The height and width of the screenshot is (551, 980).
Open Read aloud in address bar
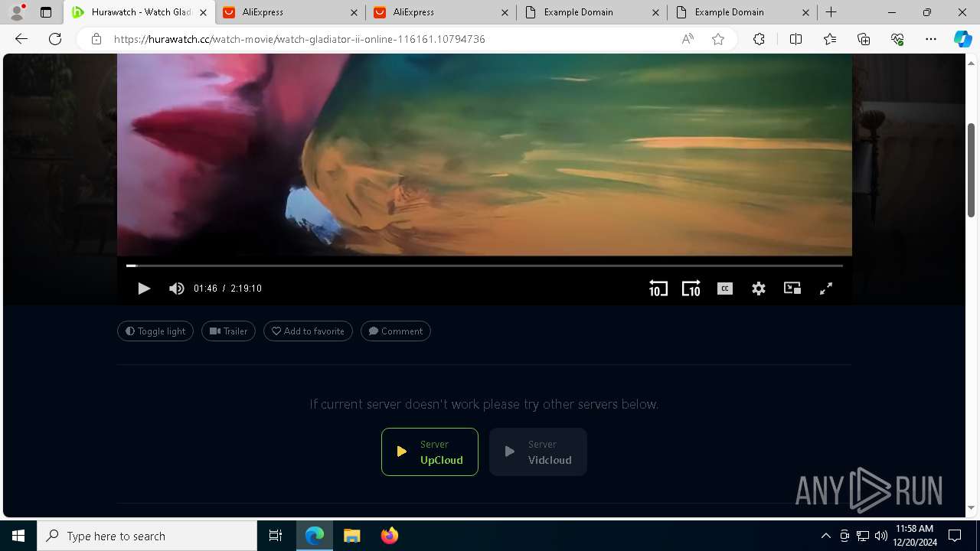point(688,39)
